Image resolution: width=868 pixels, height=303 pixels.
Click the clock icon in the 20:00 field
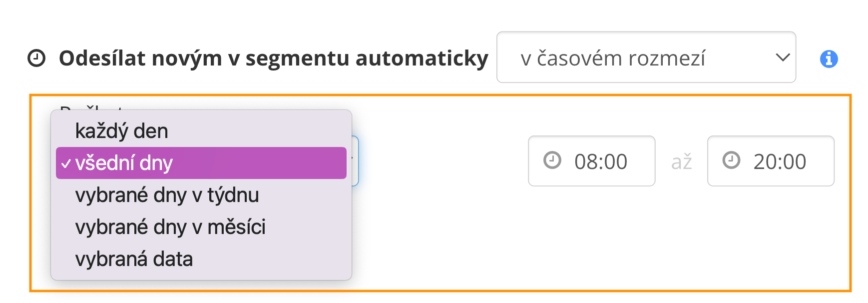coord(731,160)
